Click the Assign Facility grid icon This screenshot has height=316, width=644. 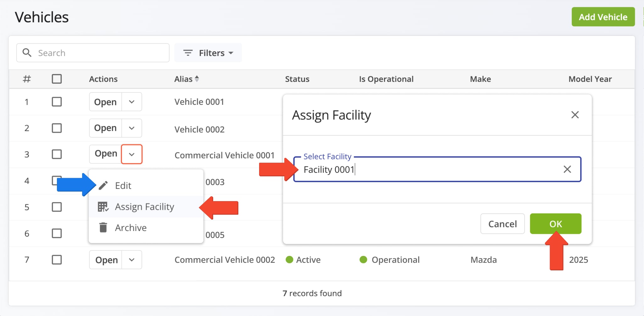click(x=103, y=207)
